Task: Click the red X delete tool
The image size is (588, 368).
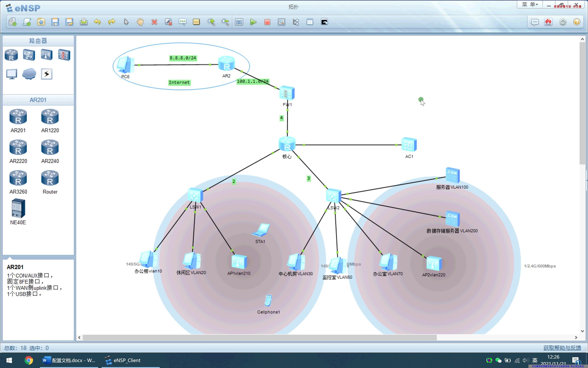Action: pyautogui.click(x=154, y=22)
